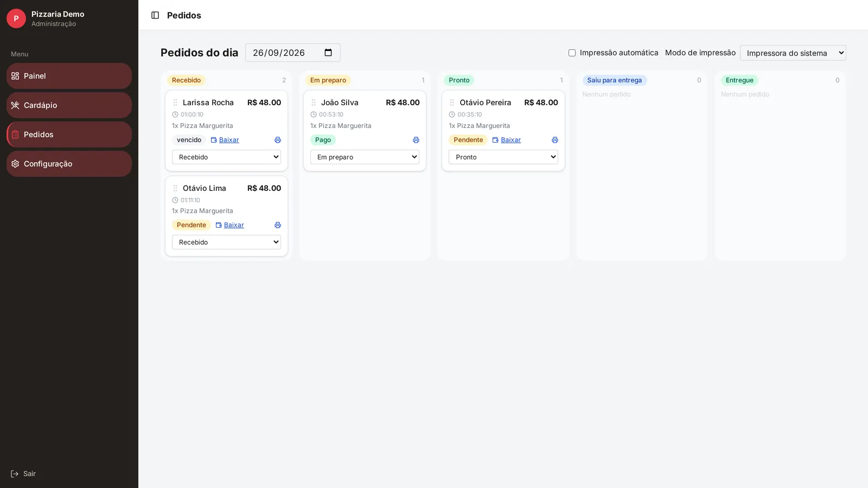Screen dimensions: 868x488
Task: Grab the drag handle on João Silva's card
Action: (x=314, y=102)
